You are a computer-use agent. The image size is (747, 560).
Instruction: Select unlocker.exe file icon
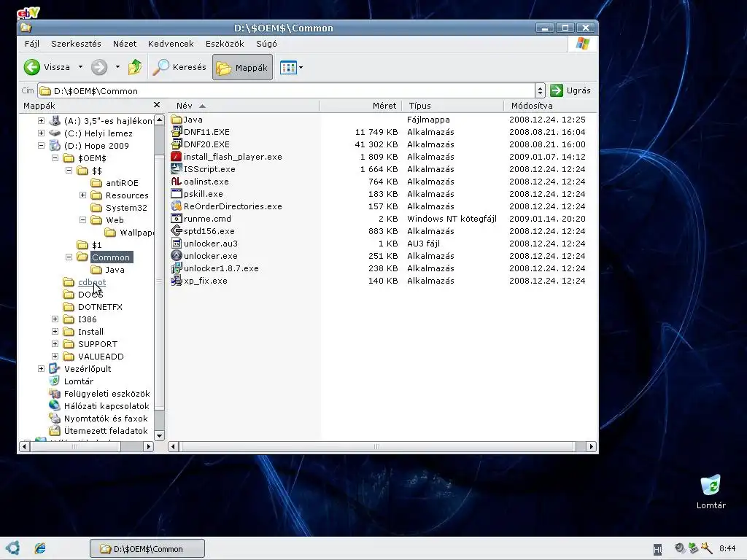177,255
